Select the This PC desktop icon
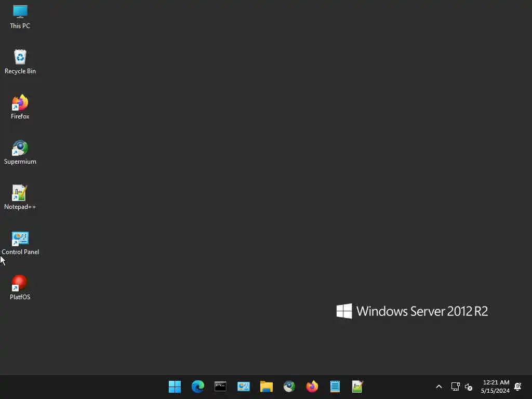The image size is (532, 399). coord(20,17)
